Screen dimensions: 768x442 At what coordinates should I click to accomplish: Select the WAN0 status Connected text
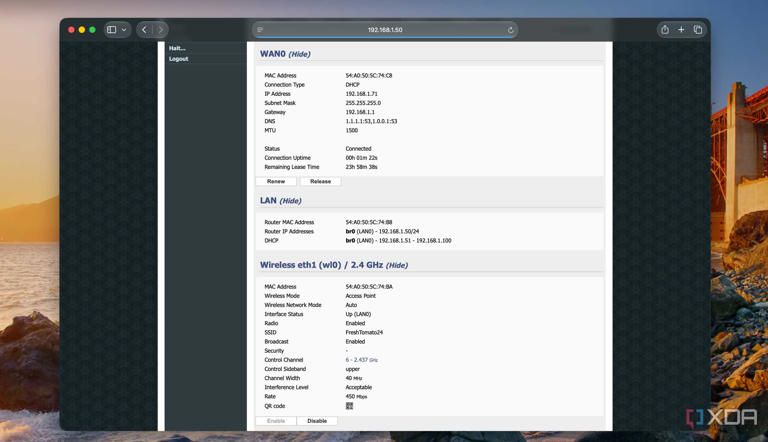pos(358,148)
